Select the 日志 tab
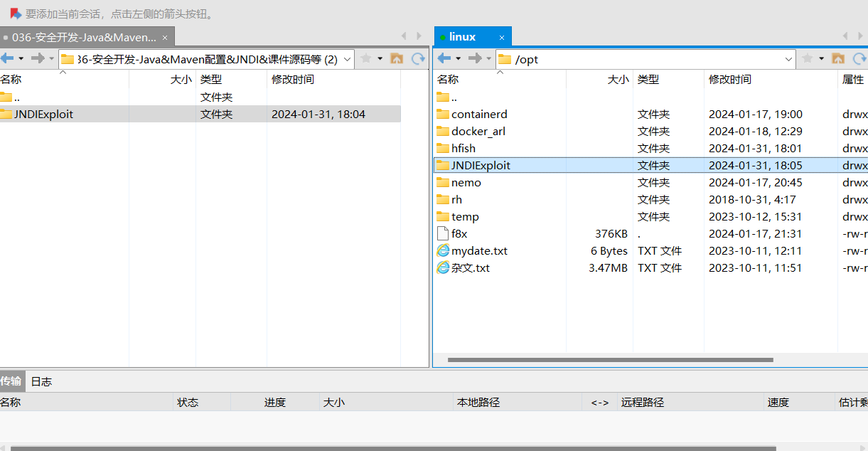The height and width of the screenshot is (451, 868). tap(41, 381)
